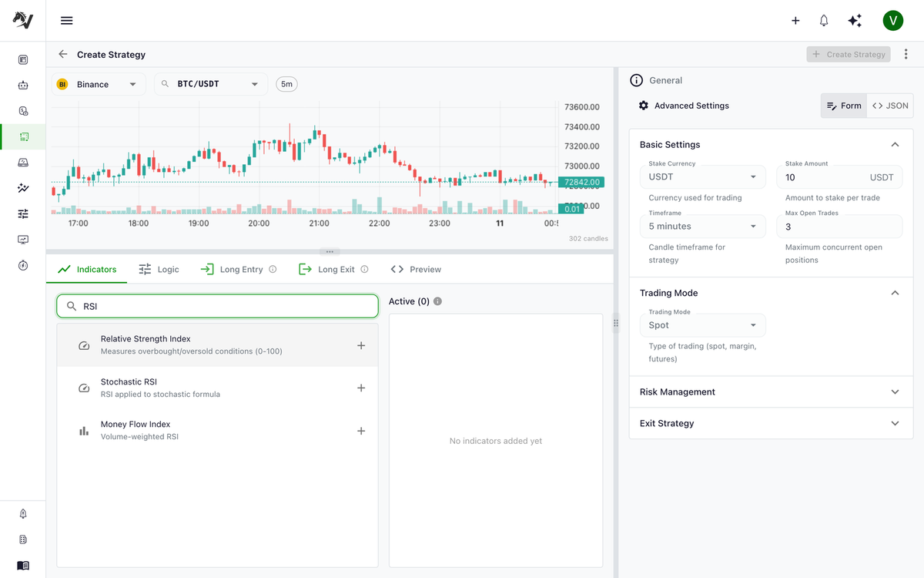Switch to the Long Exit tab
Viewport: 924px width, 578px height.
coord(335,270)
